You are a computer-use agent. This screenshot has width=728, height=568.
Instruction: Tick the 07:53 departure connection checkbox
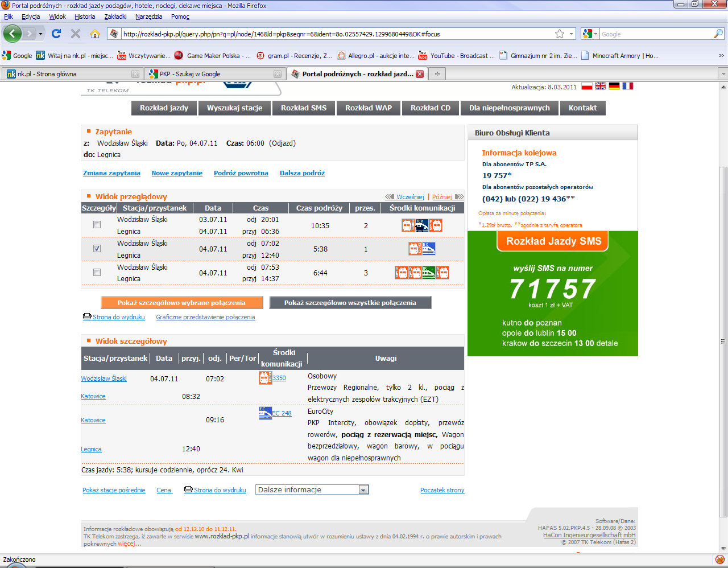(x=97, y=273)
